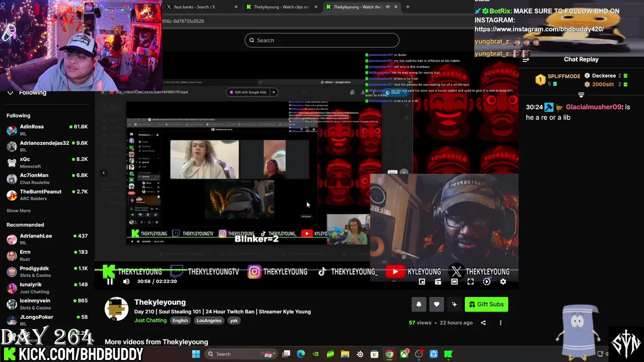Screen dimensions: 644x362
Task: Open Thekyleyoung channel avatar
Action: (116, 309)
